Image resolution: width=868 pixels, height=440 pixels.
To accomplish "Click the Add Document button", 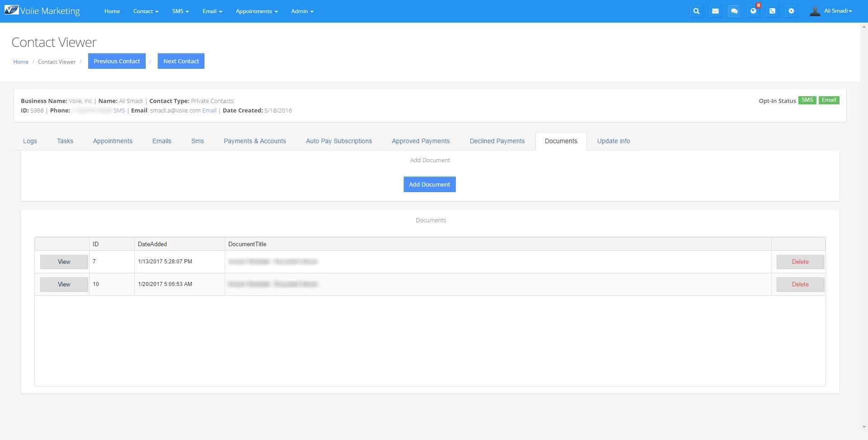I will pyautogui.click(x=429, y=184).
